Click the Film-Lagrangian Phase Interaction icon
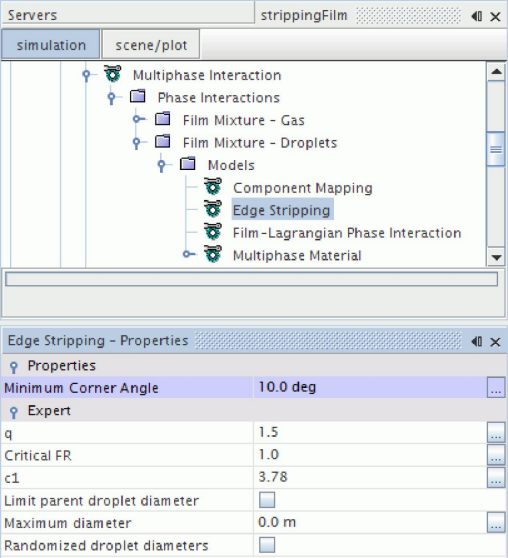 click(213, 232)
